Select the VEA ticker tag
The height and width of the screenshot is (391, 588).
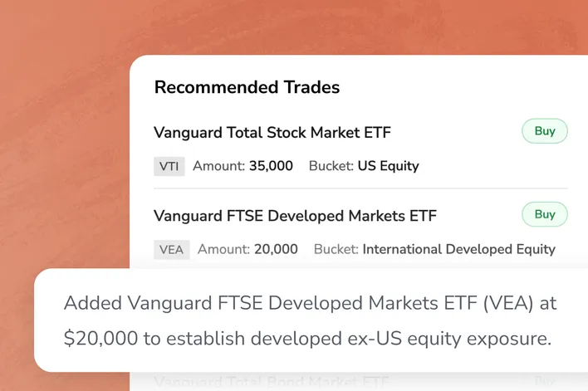click(171, 249)
